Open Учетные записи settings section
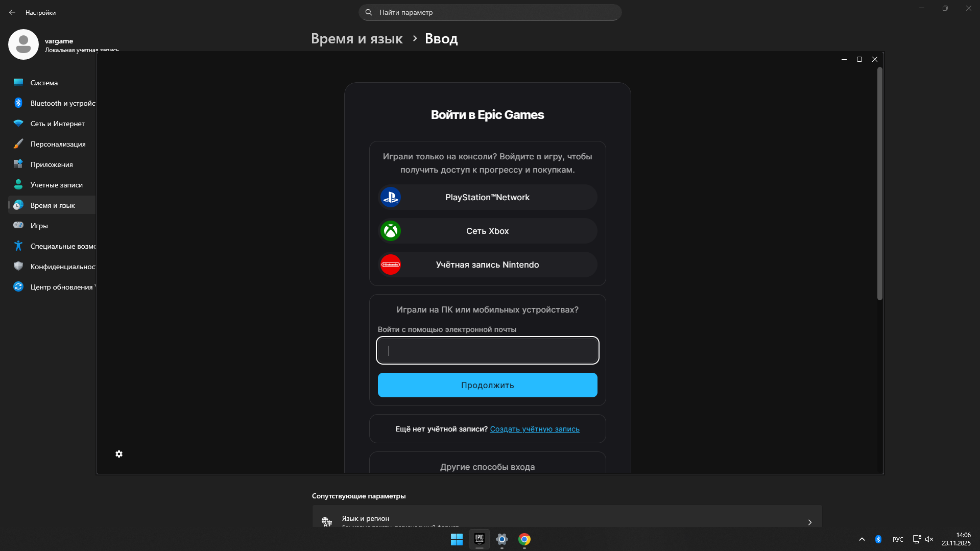980x551 pixels. tap(52, 185)
